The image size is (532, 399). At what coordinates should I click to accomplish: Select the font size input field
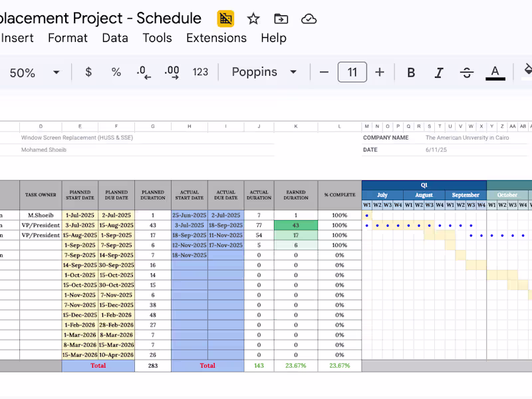(352, 72)
